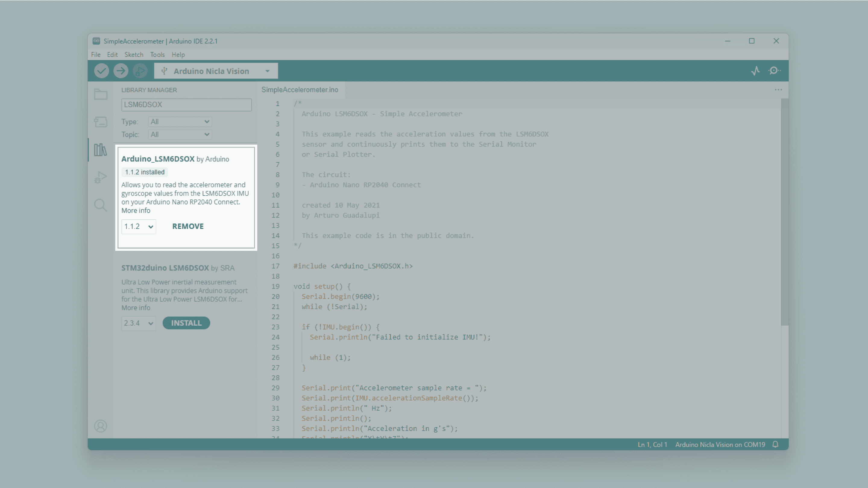868x488 pixels.
Task: Open the Sketchbook folder icon in sidebar
Action: tap(100, 94)
